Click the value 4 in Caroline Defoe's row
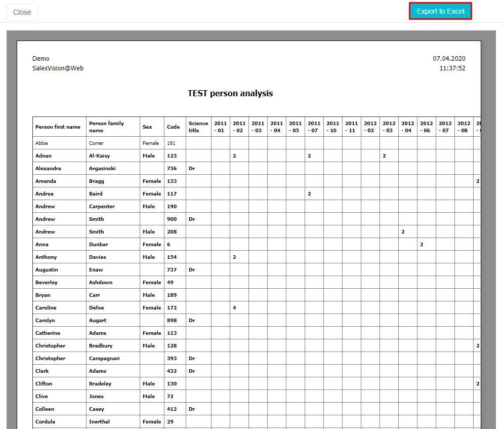This screenshot has height=429, width=504. 234,308
